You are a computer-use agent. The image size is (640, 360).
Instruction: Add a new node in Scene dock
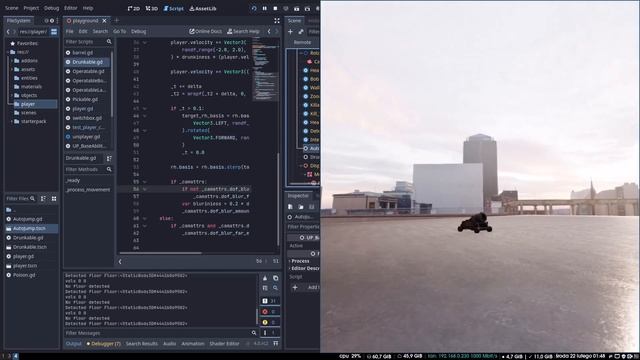click(290, 32)
